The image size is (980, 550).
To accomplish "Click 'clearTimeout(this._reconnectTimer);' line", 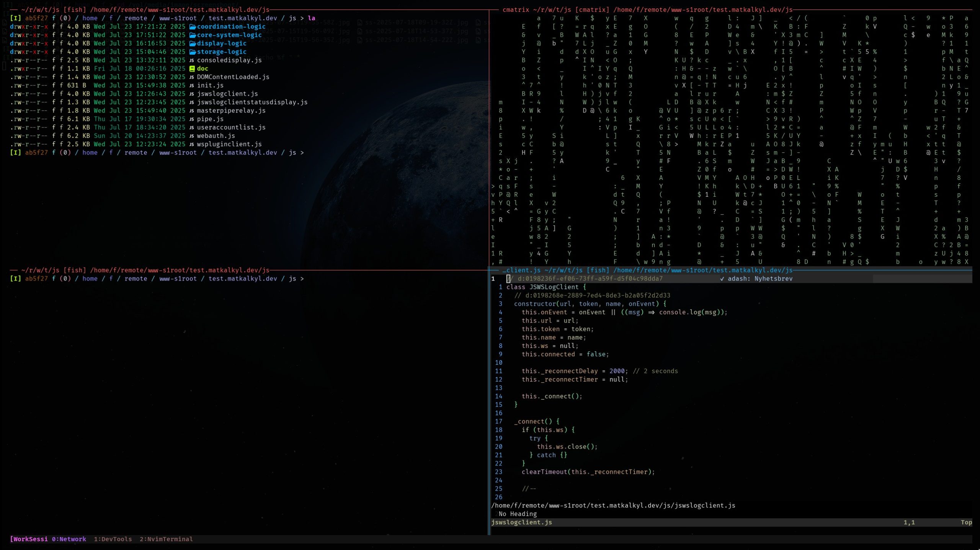I will [588, 472].
